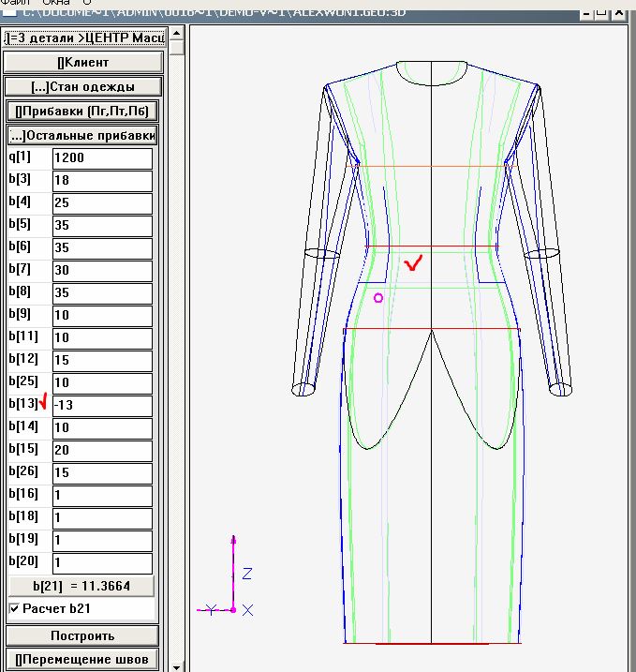The height and width of the screenshot is (672, 636).
Task: Toggle the Расчет b21 checkbox
Action: tap(14, 608)
